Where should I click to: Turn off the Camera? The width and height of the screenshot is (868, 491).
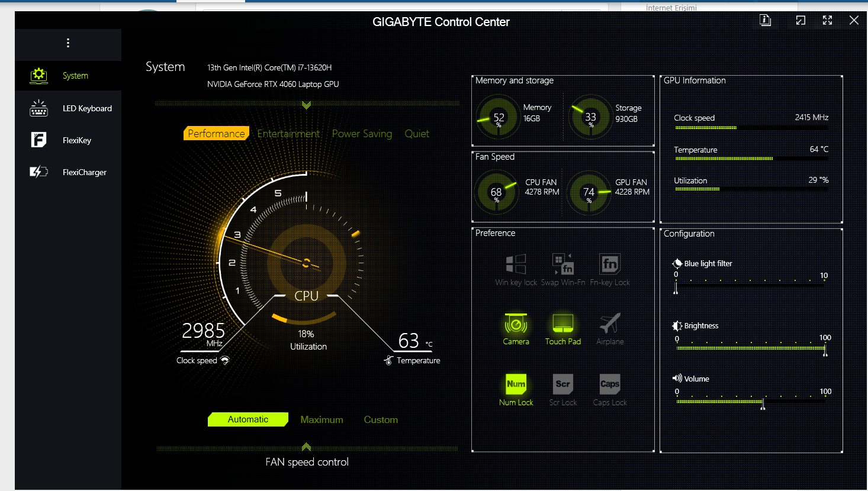[516, 329]
